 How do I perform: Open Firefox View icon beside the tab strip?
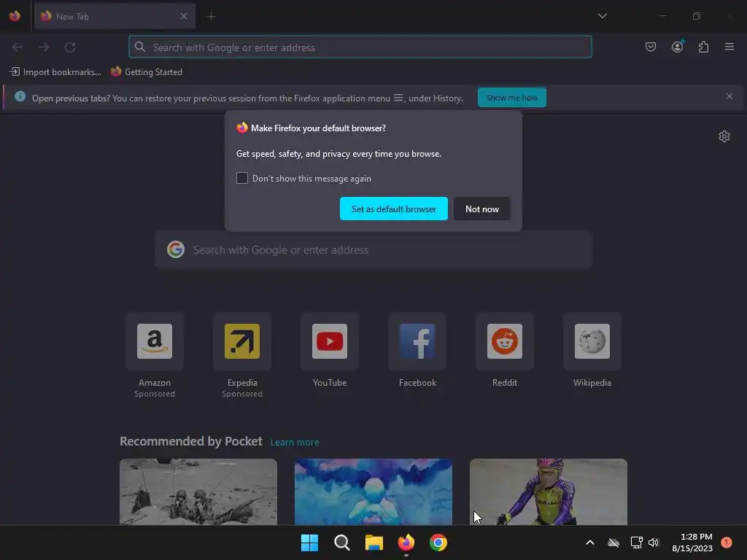tap(15, 16)
